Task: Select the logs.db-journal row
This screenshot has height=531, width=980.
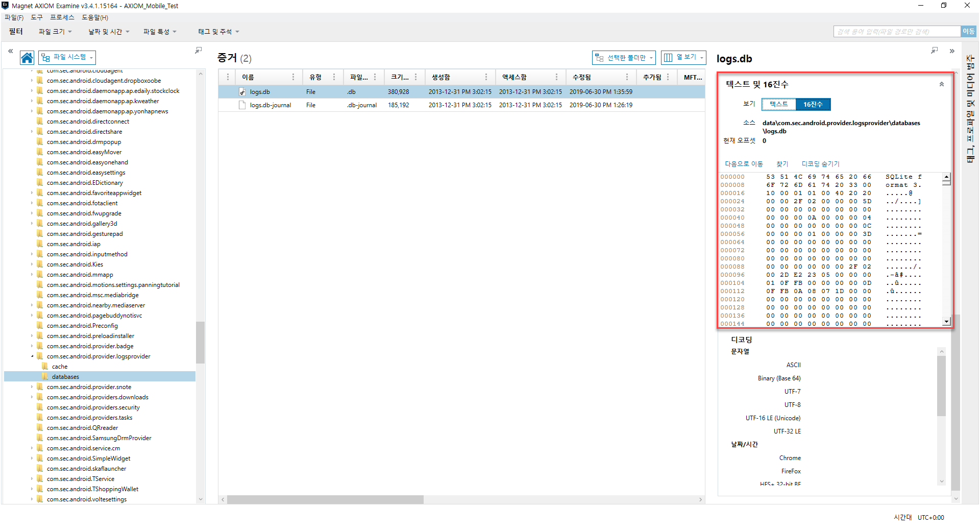Action: (x=461, y=105)
